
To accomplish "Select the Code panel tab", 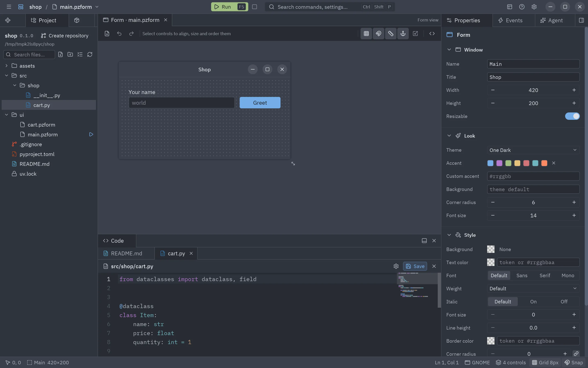I will [117, 241].
